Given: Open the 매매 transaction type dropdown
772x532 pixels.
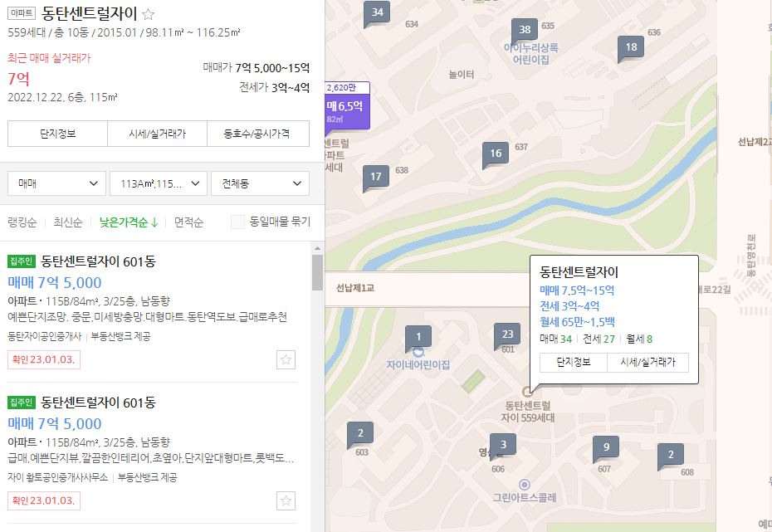Looking at the screenshot, I should pyautogui.click(x=56, y=183).
